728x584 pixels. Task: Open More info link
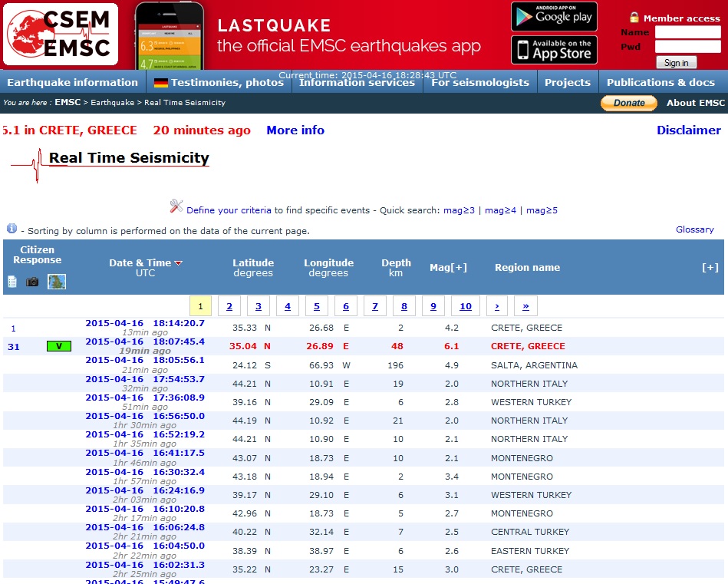pyautogui.click(x=295, y=130)
